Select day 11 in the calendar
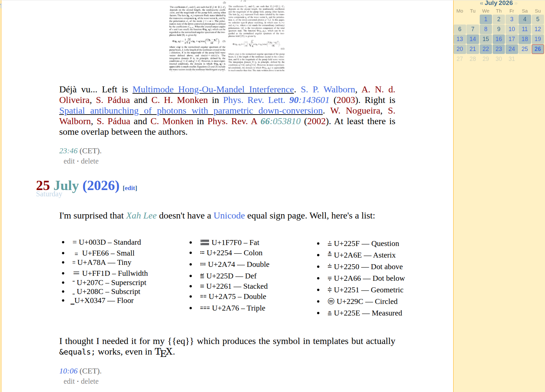 (525, 29)
